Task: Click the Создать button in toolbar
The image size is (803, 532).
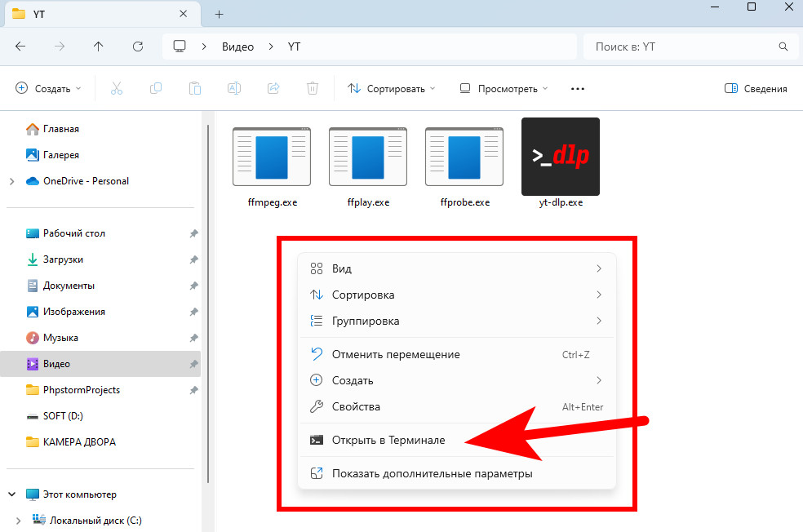Action: [49, 88]
